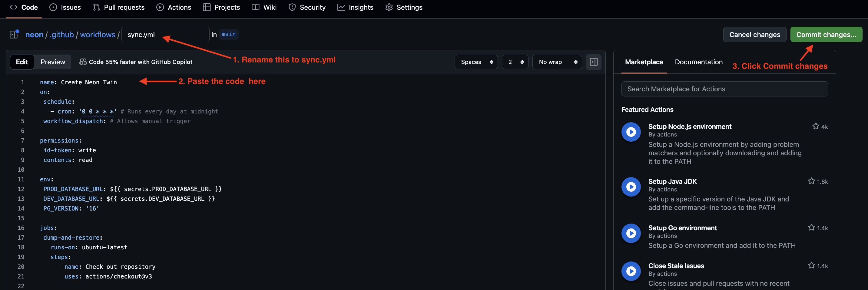The height and width of the screenshot is (290, 868).
Task: Open Close Stale Issues action
Action: coord(676,266)
